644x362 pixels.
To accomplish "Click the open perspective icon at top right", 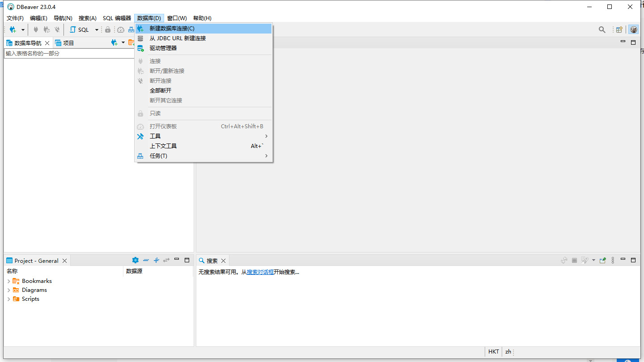I will pyautogui.click(x=619, y=30).
